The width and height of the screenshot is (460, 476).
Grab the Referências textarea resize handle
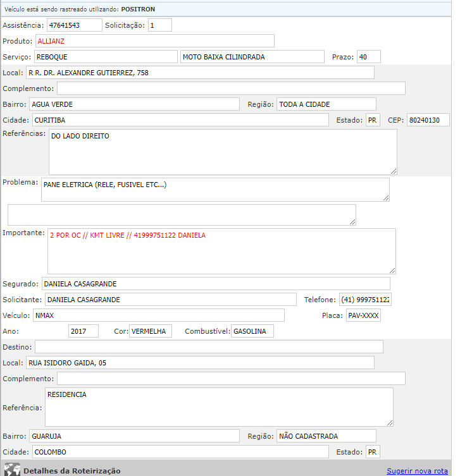[394, 171]
